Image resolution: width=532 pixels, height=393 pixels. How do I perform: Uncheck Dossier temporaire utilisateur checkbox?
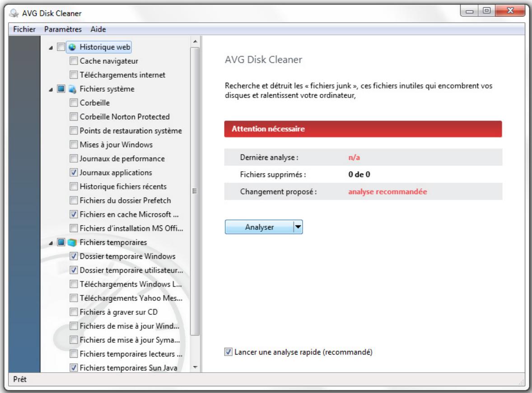(x=74, y=270)
